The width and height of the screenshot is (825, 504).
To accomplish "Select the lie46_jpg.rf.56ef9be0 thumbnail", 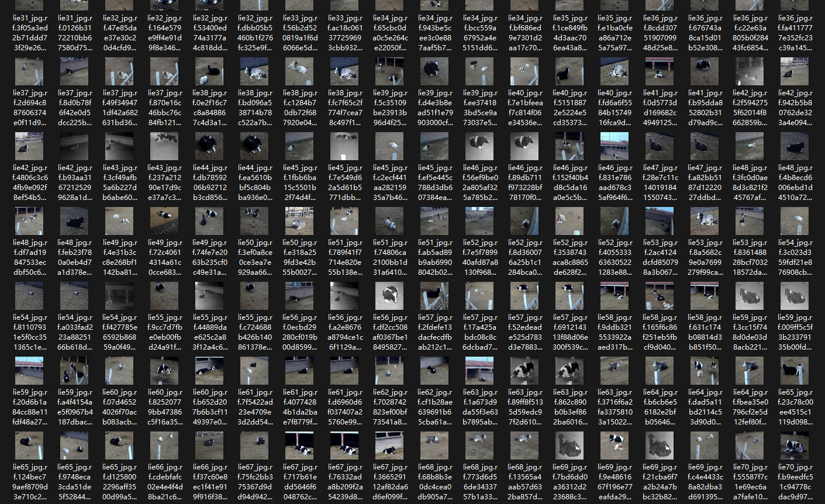I will point(479,146).
